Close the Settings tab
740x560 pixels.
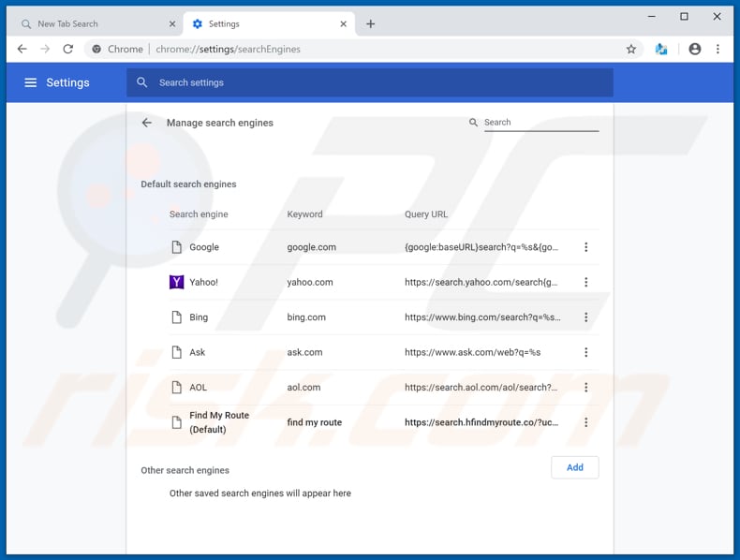344,24
